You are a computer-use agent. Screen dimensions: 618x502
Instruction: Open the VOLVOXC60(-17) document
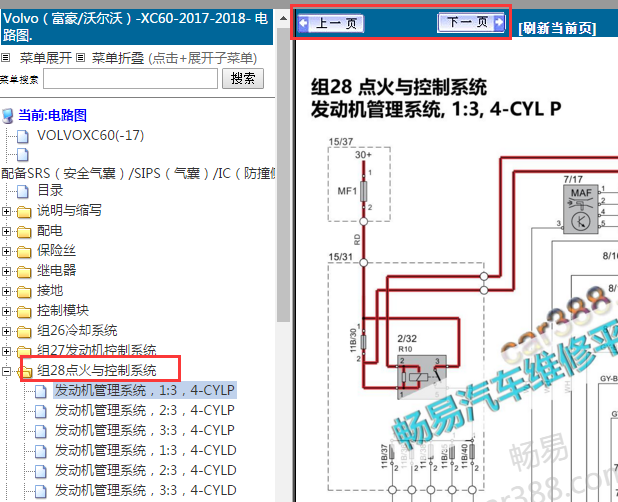click(91, 135)
